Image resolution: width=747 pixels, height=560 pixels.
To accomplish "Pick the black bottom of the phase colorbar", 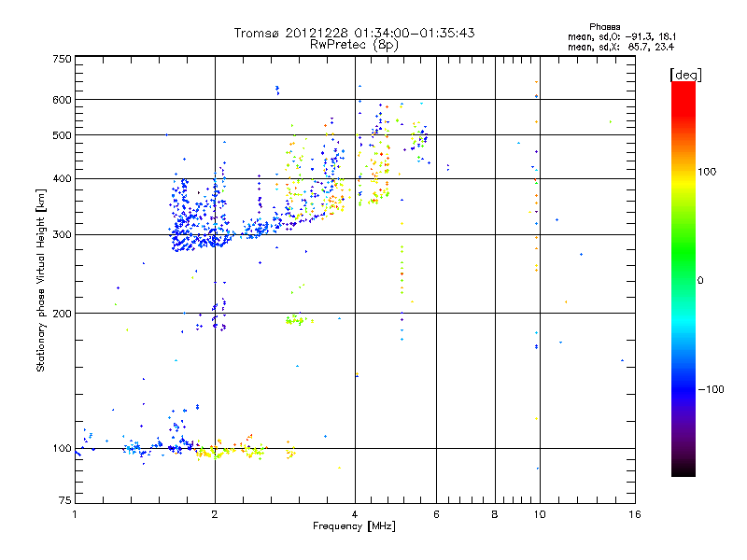I will pos(684,469).
